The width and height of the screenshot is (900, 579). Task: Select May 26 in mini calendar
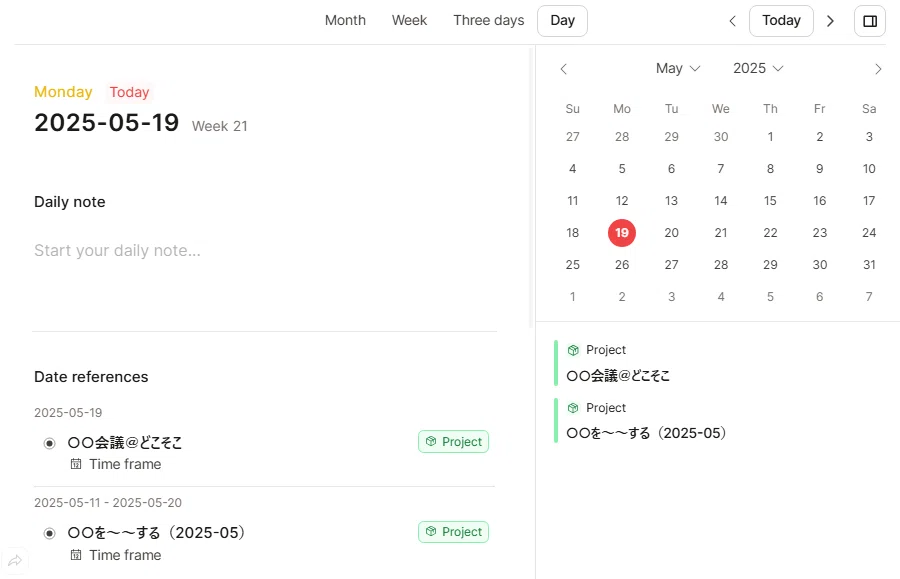tap(622, 265)
